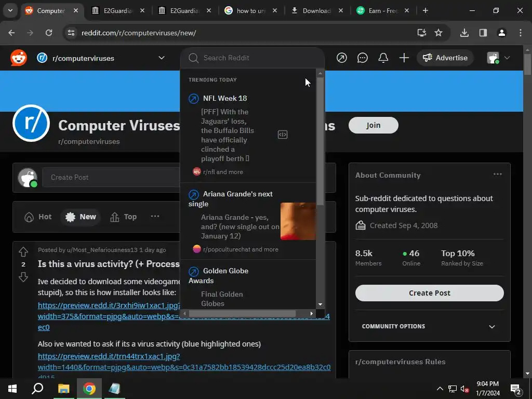The image size is (532, 399).
Task: Click the Chrome taskbar icon
Action: click(x=89, y=389)
